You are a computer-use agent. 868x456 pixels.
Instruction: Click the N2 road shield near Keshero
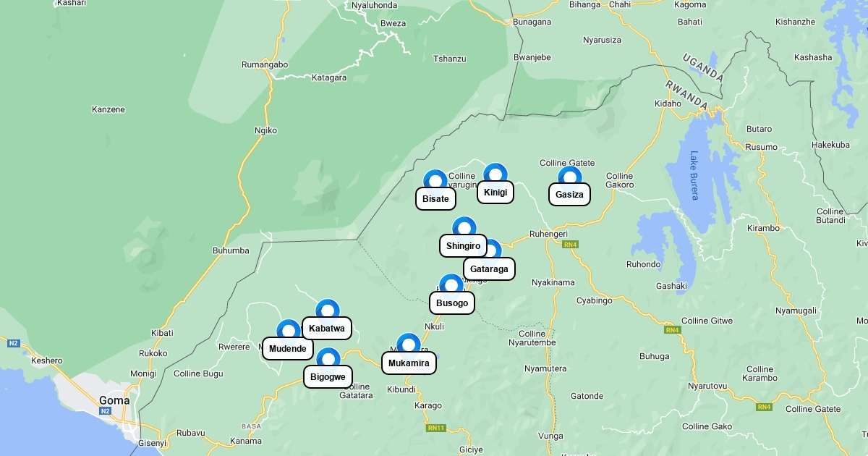tap(13, 343)
